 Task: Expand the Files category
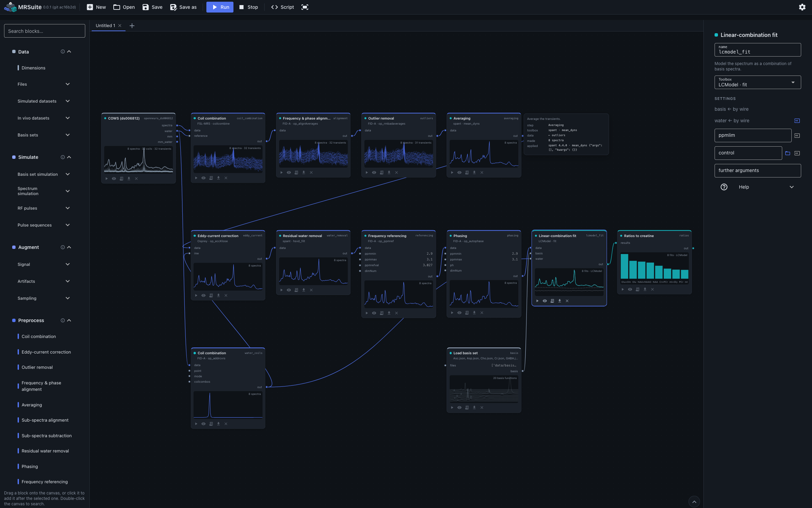pos(44,84)
